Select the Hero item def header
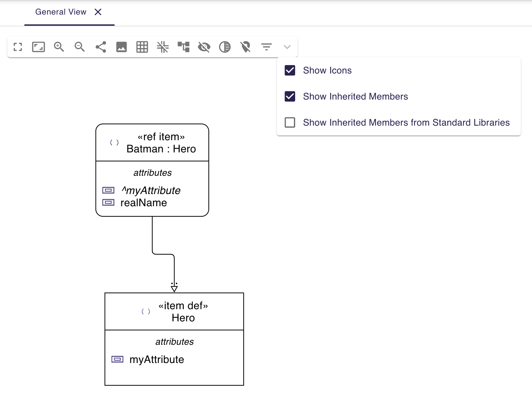532x405 pixels. pos(174,312)
